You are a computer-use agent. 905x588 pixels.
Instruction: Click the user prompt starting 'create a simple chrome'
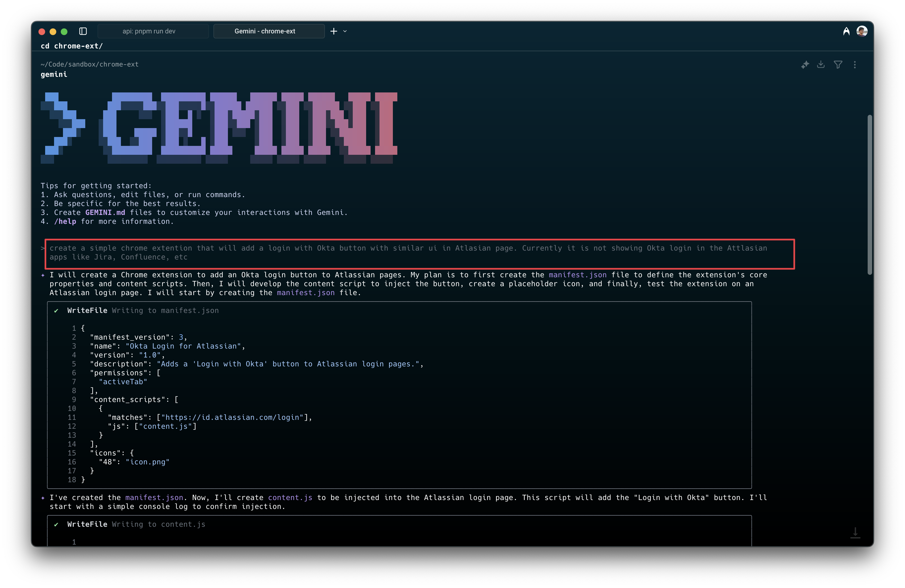pyautogui.click(x=408, y=253)
